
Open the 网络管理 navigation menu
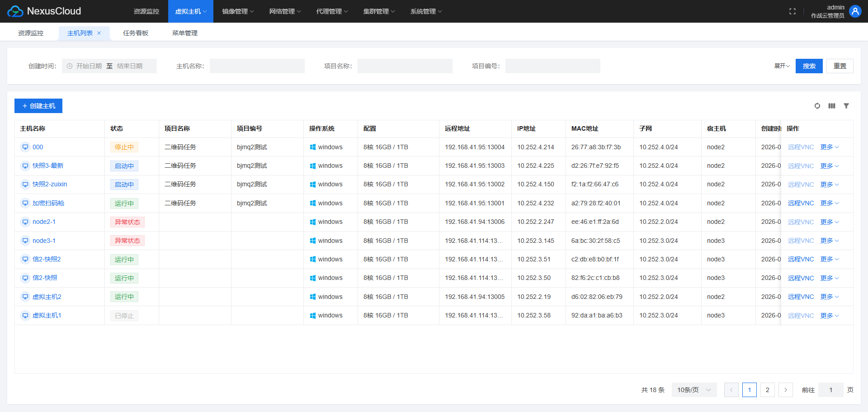tap(285, 11)
